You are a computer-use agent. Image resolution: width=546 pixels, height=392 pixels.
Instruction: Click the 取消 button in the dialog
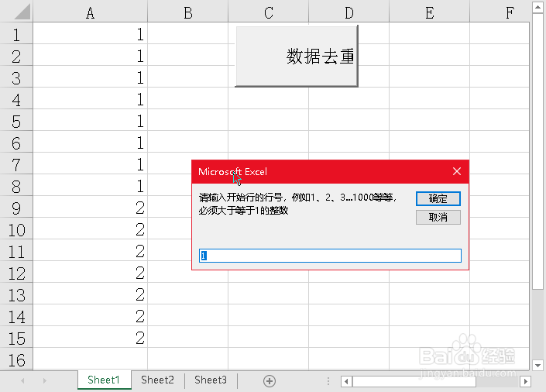[438, 218]
